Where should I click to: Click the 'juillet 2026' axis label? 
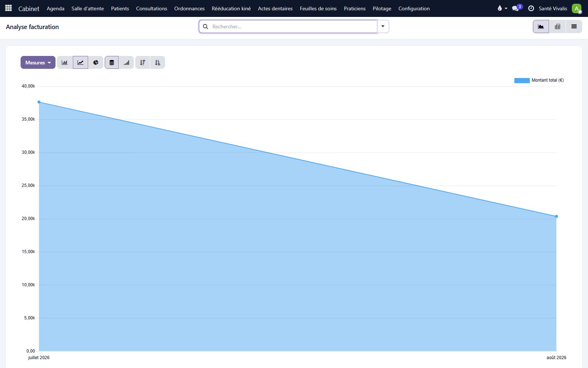[x=39, y=358]
